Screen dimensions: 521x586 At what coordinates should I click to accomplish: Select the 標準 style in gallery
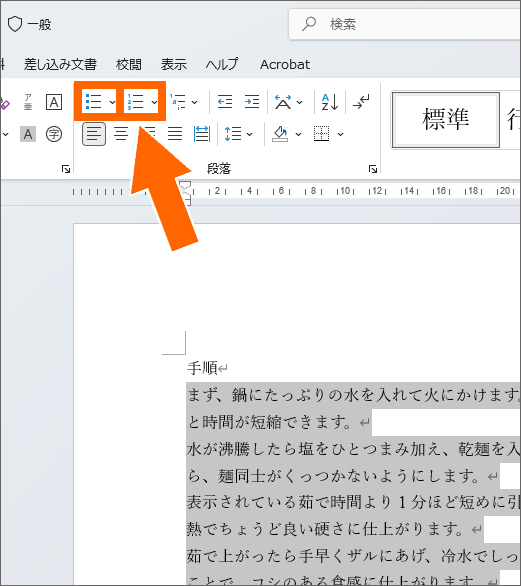(x=446, y=120)
